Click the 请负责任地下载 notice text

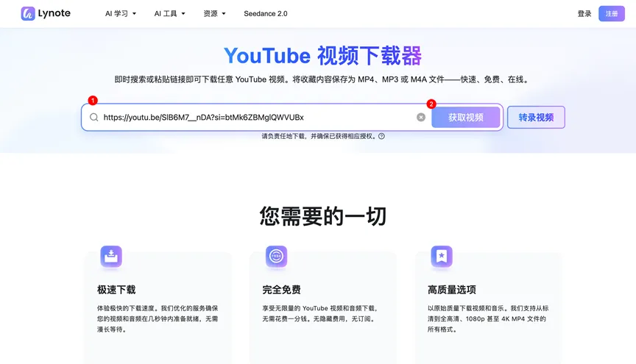tap(319, 136)
